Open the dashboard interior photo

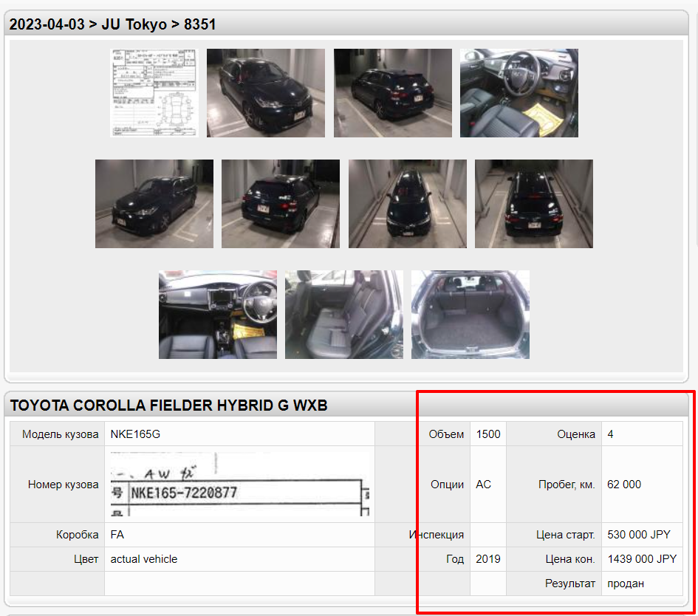218,314
